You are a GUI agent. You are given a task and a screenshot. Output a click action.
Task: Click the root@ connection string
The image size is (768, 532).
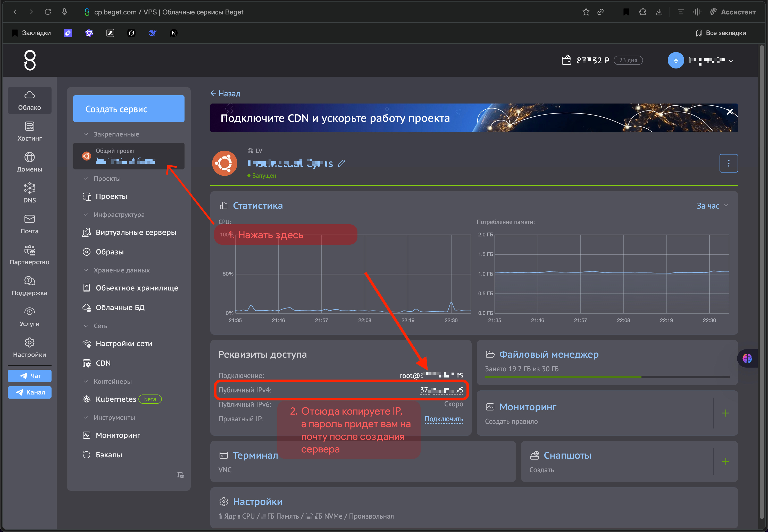(431, 376)
